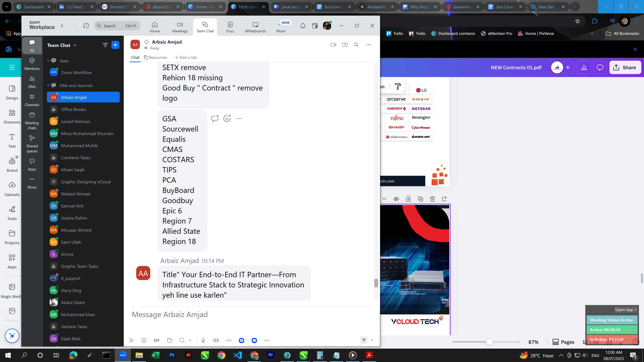
Task: Hide page with Canva eye icon
Action: pyautogui.click(x=396, y=199)
